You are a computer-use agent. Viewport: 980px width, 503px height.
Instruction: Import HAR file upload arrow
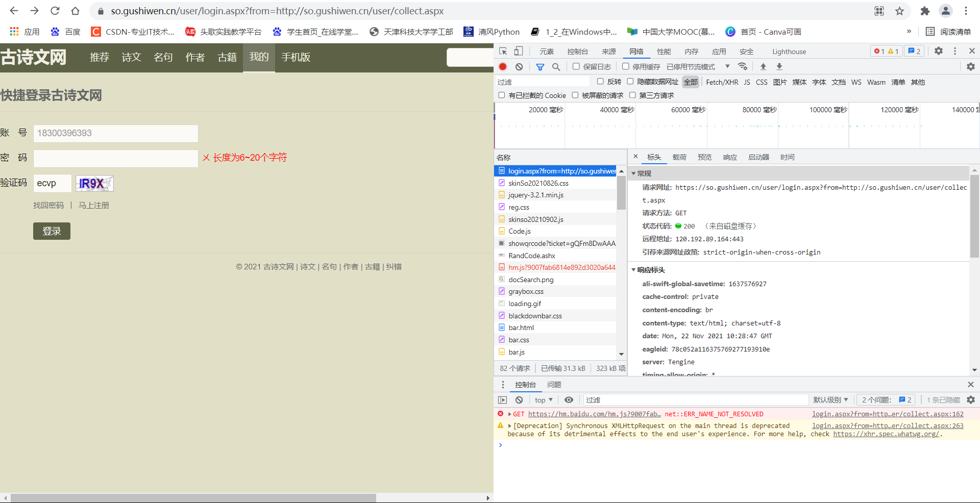pos(763,66)
